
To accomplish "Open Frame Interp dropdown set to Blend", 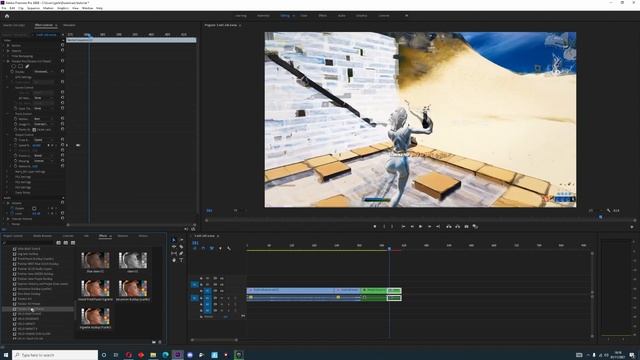I will point(44,156).
